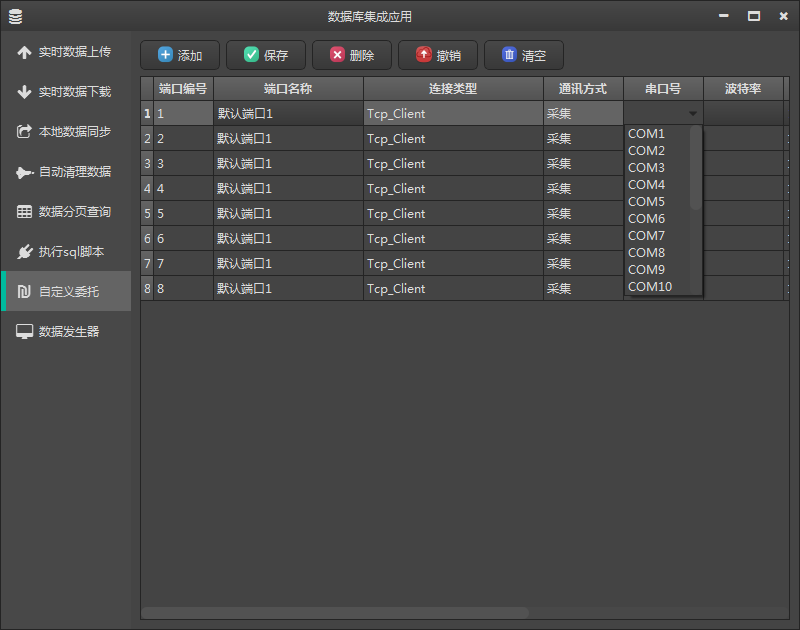The image size is (800, 630).
Task: Close the 数据库集成应用 window
Action: 784,16
